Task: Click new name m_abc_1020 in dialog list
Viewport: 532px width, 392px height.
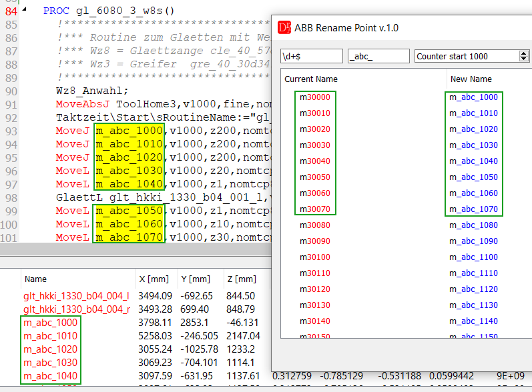Action: [473, 129]
